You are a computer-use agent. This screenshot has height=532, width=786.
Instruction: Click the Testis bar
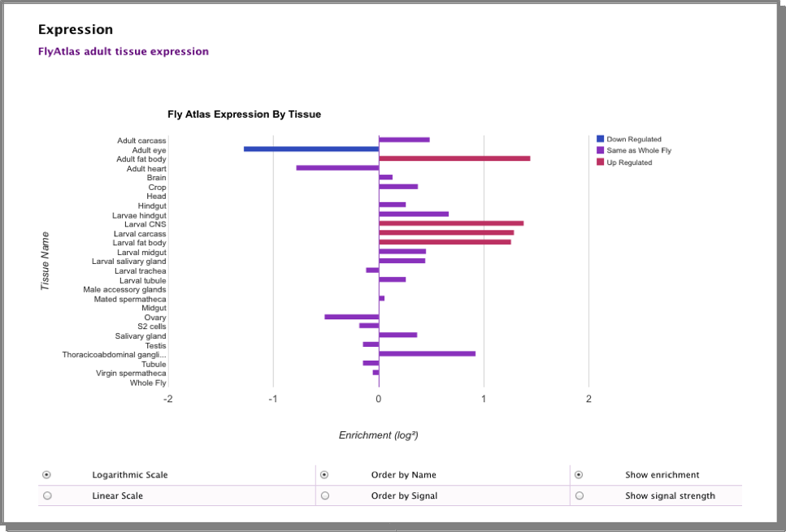[x=371, y=344]
